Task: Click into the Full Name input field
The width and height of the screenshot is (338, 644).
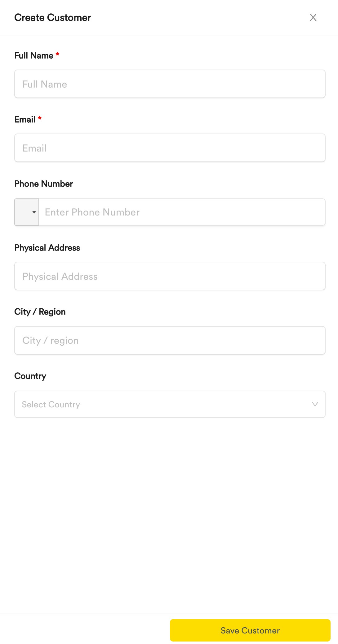Action: [170, 84]
